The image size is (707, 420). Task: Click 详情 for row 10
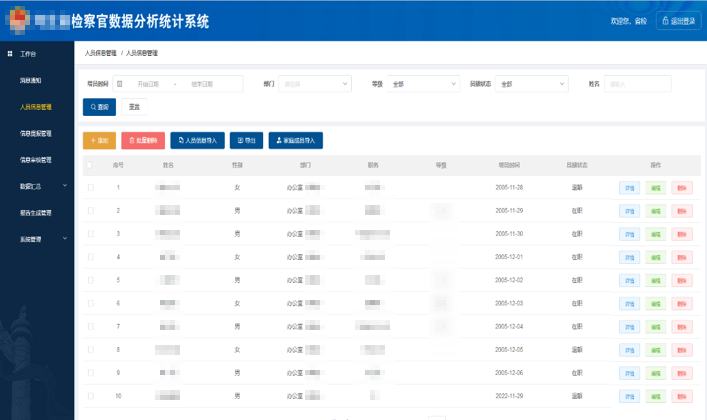(x=629, y=397)
